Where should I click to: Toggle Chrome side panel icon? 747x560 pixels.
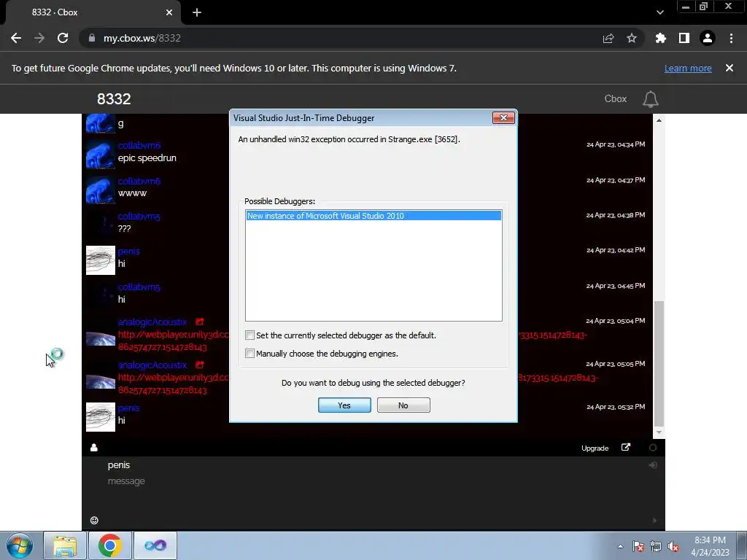[x=684, y=38]
